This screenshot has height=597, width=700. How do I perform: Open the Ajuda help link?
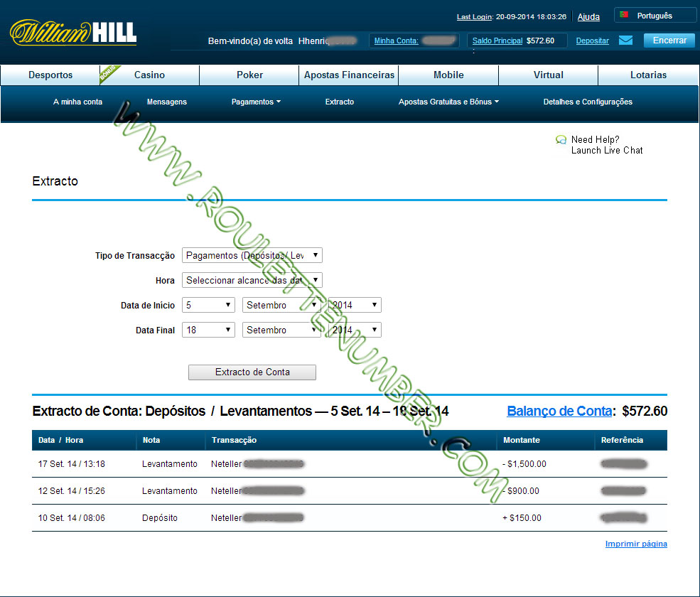(588, 17)
